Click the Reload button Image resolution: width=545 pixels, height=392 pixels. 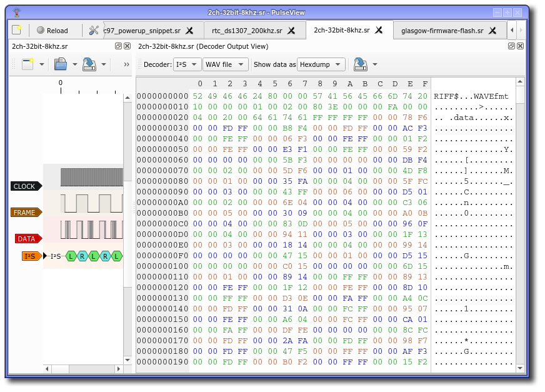(52, 30)
